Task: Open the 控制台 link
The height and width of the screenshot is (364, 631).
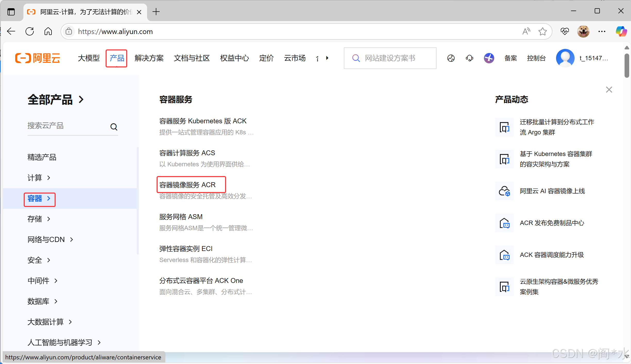Action: [536, 58]
